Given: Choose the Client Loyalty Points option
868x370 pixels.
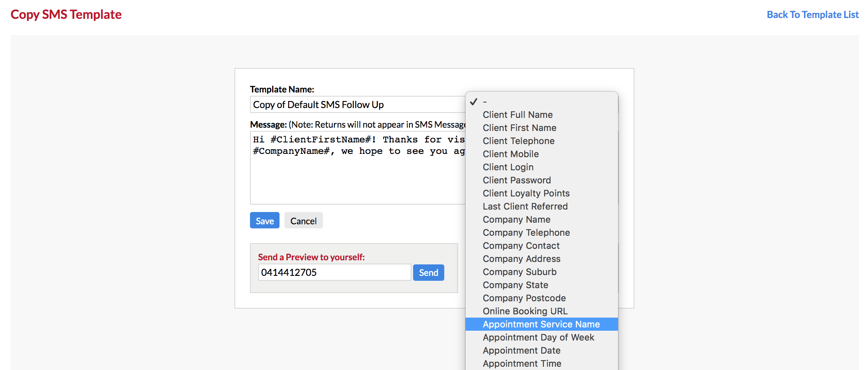Looking at the screenshot, I should [526, 193].
